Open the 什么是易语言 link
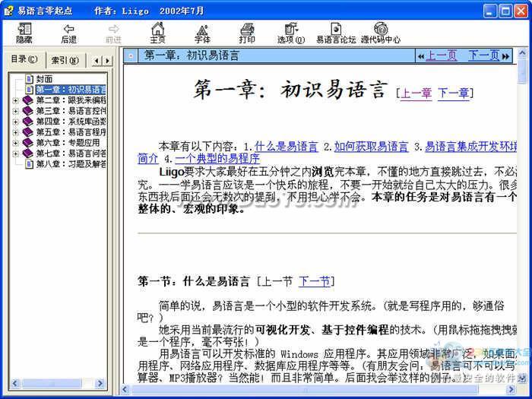The width and height of the screenshot is (532, 399). [286, 147]
